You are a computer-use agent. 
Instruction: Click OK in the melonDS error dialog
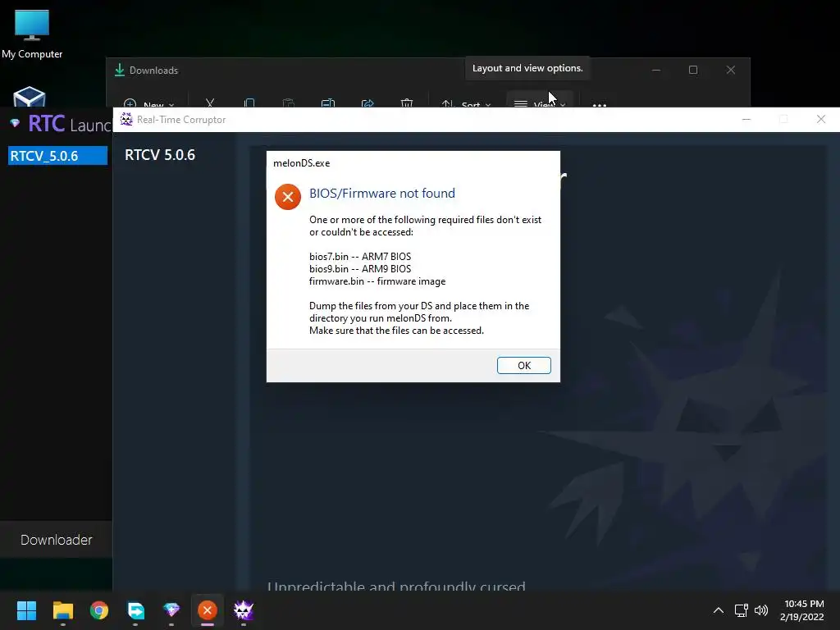point(523,365)
